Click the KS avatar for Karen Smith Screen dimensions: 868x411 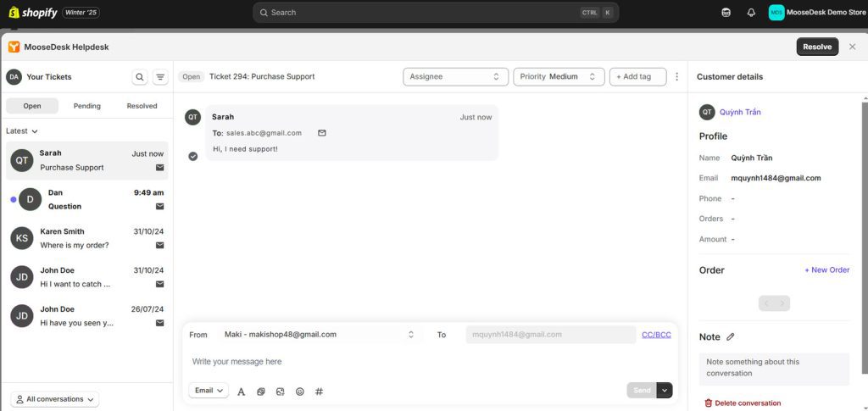(x=21, y=238)
